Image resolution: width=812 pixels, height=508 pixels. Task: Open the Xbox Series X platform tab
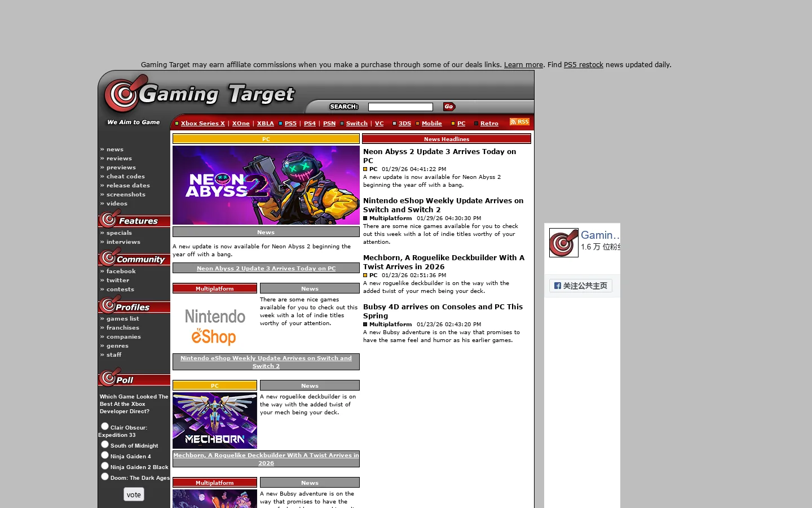pyautogui.click(x=203, y=123)
